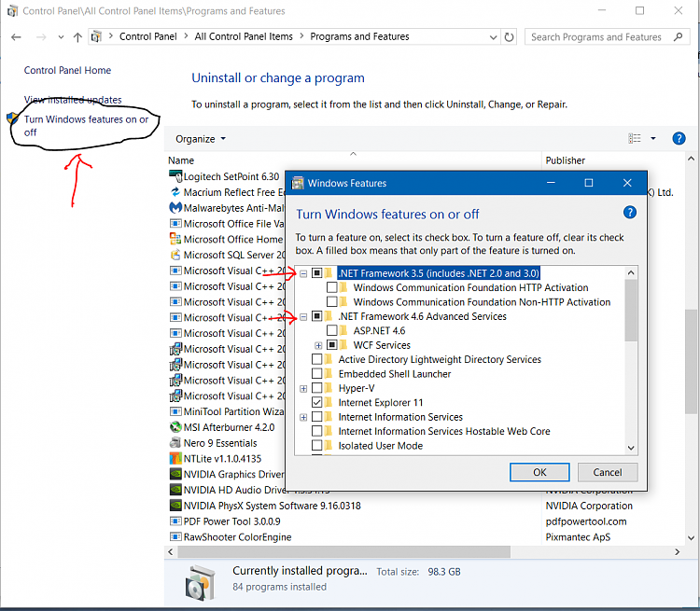The image size is (700, 611).
Task: Refresh the Programs and Features view
Action: point(509,37)
